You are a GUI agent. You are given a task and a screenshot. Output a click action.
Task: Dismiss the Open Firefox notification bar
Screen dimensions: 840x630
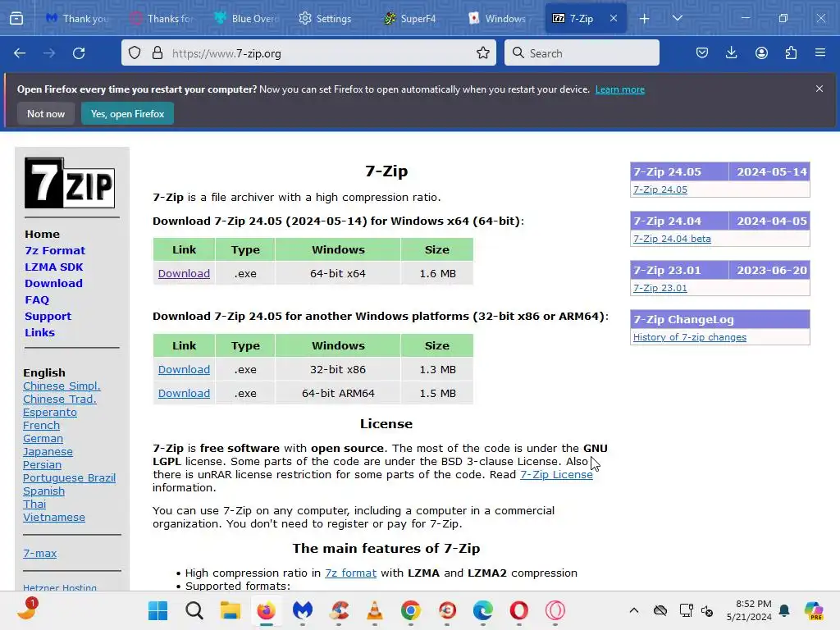pyautogui.click(x=819, y=89)
